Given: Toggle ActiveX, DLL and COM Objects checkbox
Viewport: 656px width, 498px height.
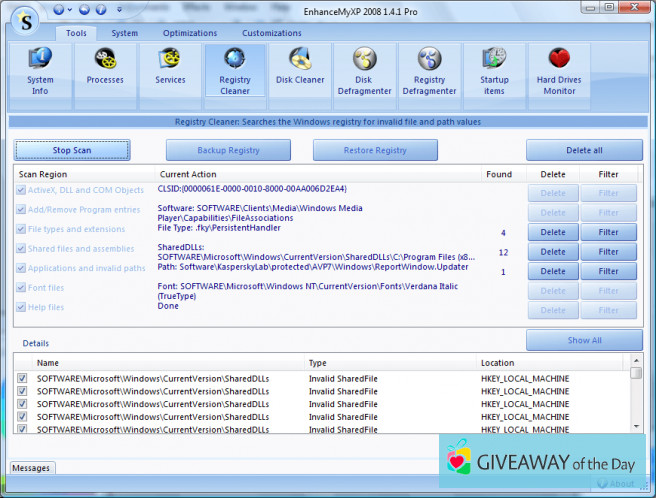Looking at the screenshot, I should pos(22,190).
